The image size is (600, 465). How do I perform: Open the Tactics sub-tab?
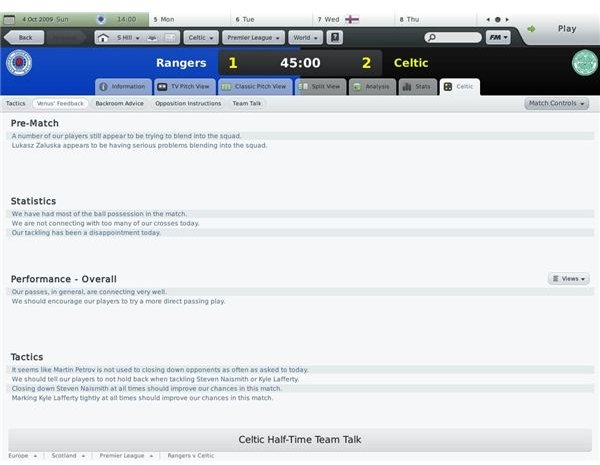pyautogui.click(x=16, y=103)
